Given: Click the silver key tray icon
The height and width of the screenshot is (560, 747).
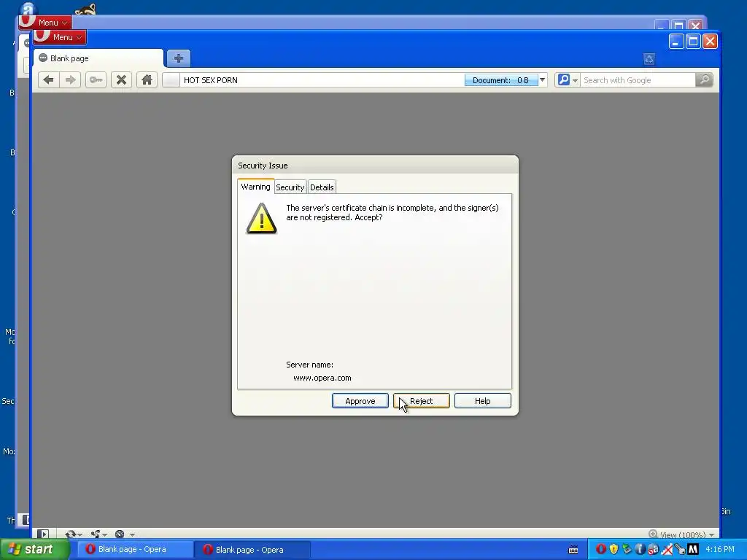Looking at the screenshot, I should pyautogui.click(x=680, y=549).
